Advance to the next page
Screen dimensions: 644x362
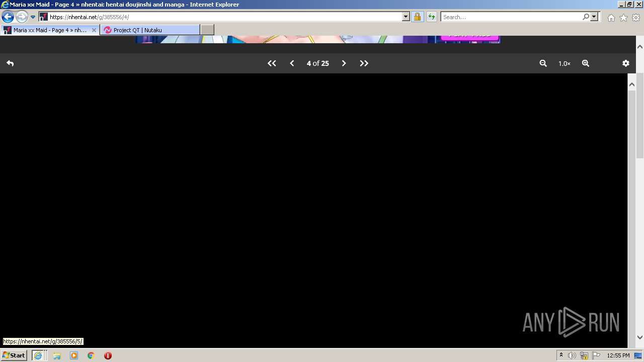[344, 63]
